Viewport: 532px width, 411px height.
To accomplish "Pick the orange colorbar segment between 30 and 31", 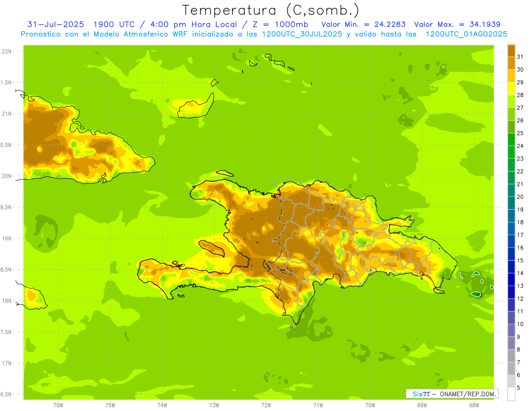I will tap(511, 63).
